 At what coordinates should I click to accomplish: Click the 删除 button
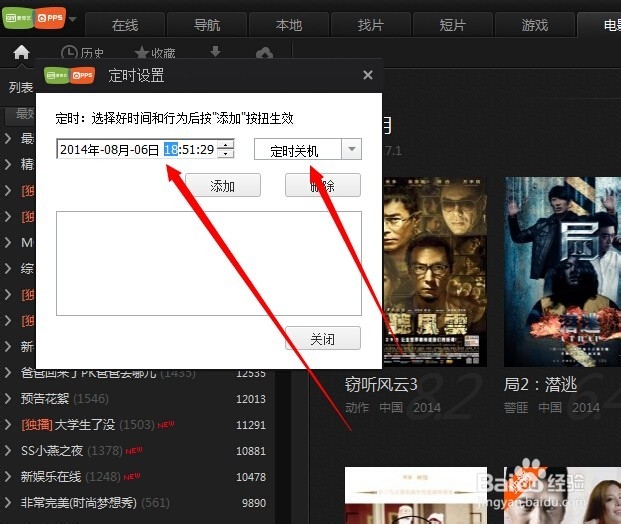(323, 185)
